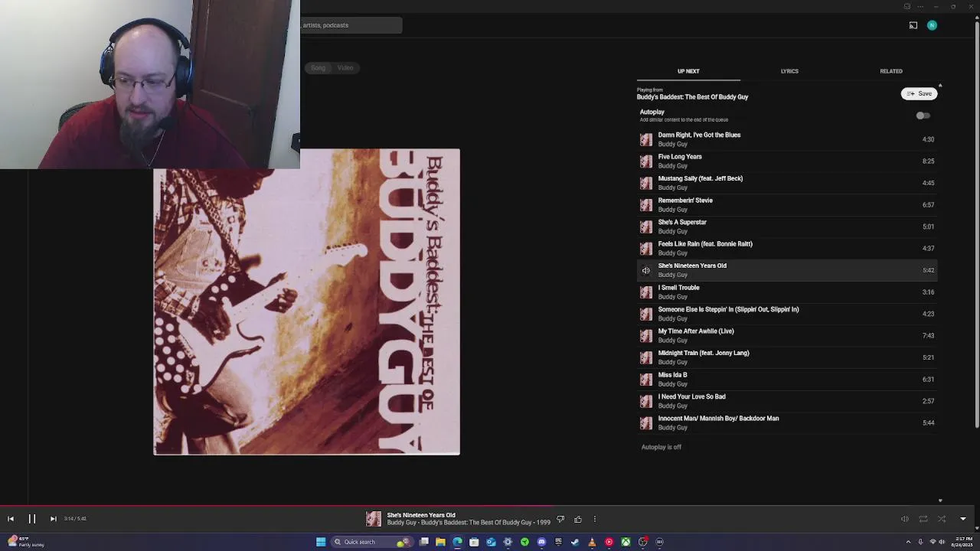Switch to the RELATED tab

coord(891,71)
